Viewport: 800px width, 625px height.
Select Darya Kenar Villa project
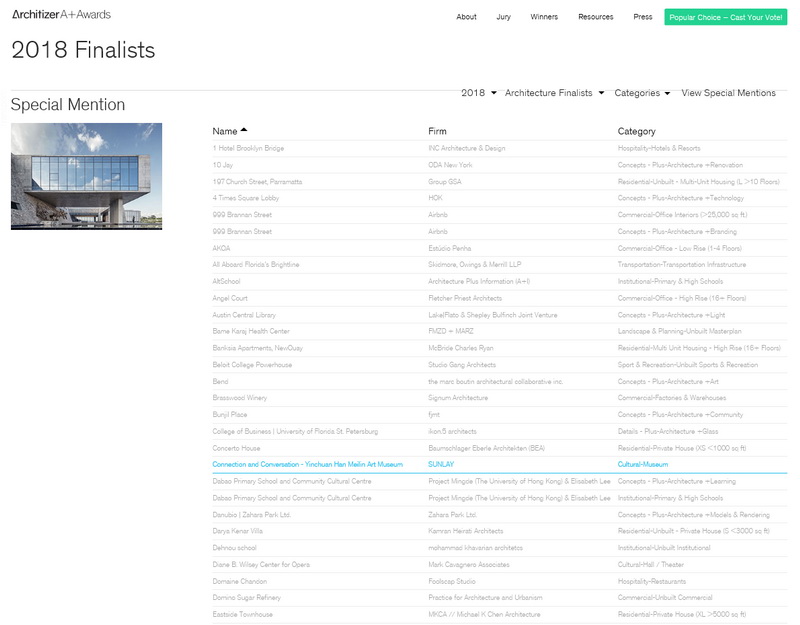click(237, 531)
